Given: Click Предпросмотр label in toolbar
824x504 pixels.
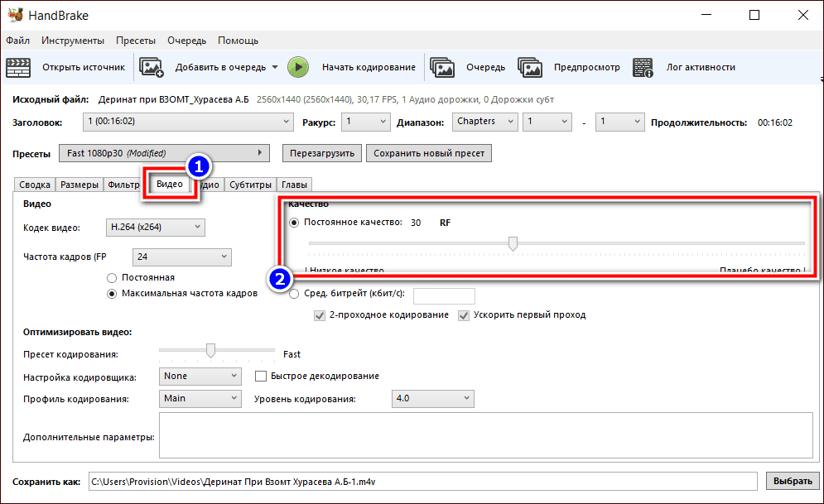Looking at the screenshot, I should click(x=586, y=67).
